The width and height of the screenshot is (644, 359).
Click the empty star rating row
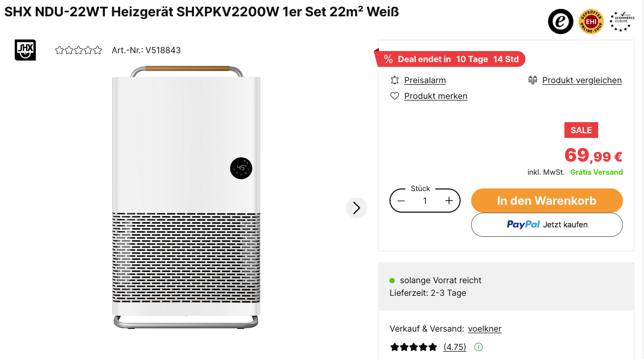point(79,51)
